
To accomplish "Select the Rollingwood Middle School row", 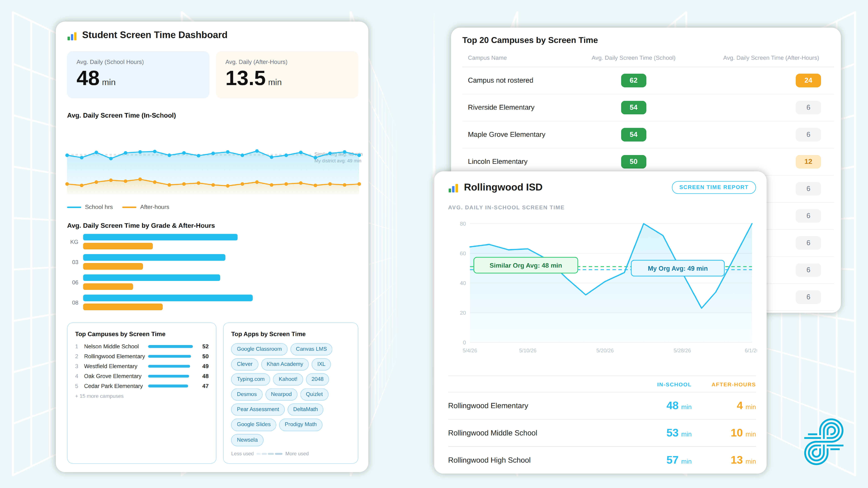I will pos(602,433).
